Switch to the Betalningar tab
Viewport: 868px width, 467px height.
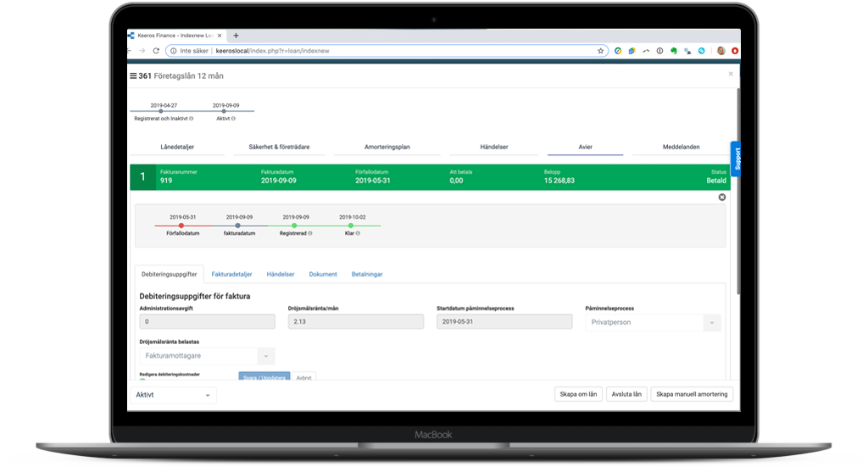click(367, 275)
